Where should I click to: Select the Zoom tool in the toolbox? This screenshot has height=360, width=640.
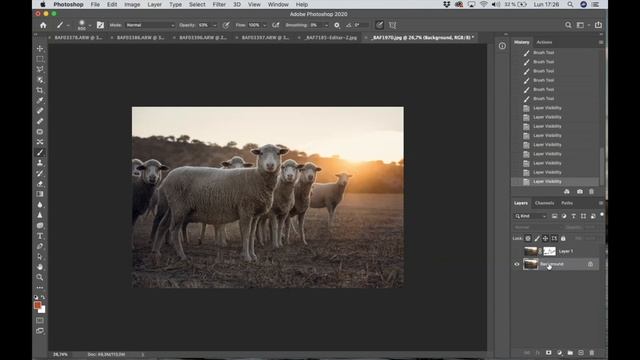[40, 278]
